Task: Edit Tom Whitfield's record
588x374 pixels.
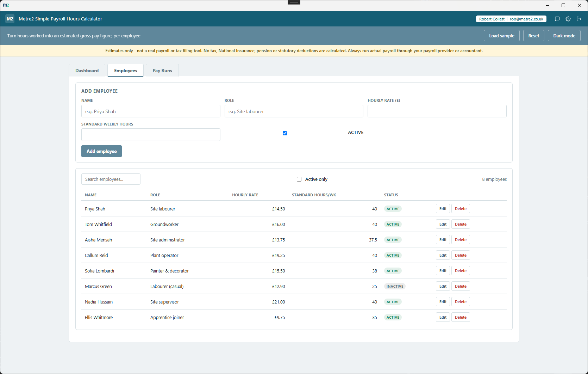Action: tap(443, 224)
